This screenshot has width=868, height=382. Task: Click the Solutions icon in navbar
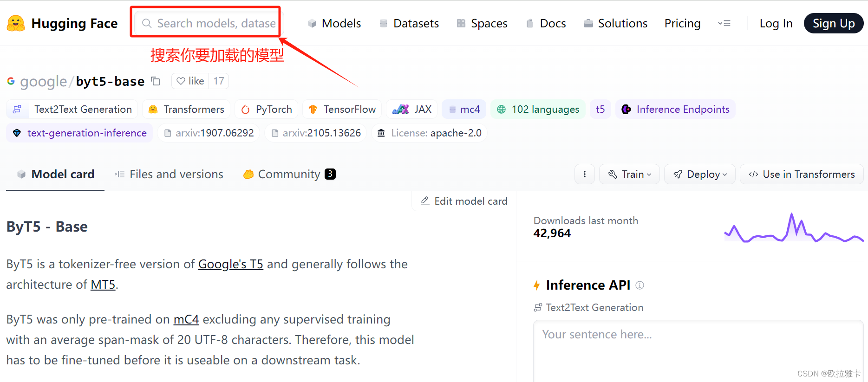coord(588,23)
